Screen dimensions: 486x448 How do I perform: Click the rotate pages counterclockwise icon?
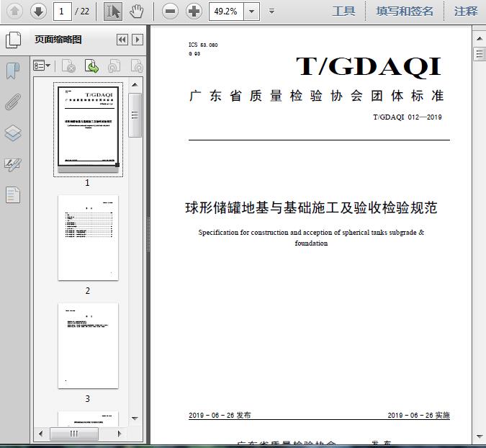pos(114,66)
